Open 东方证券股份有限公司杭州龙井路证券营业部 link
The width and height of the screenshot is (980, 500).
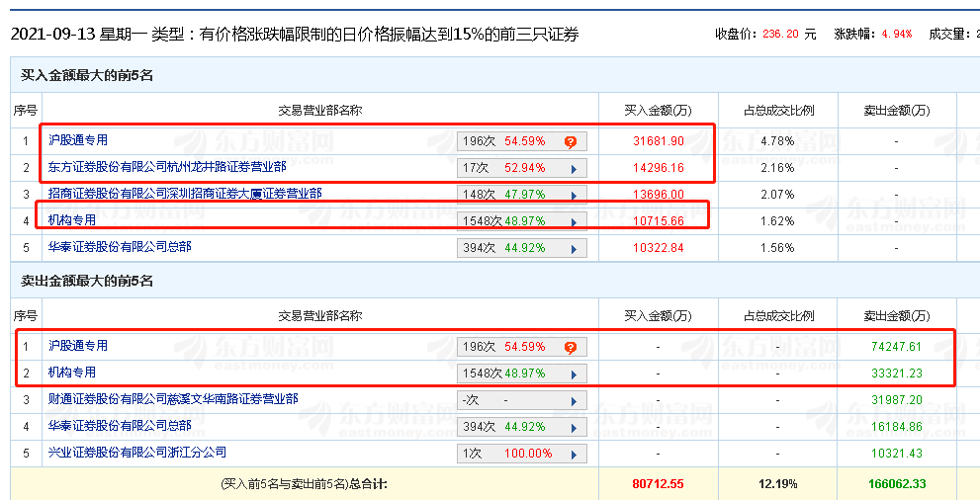[167, 167]
